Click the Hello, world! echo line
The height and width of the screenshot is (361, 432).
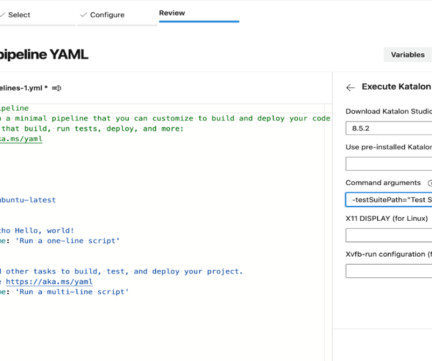tap(37, 231)
